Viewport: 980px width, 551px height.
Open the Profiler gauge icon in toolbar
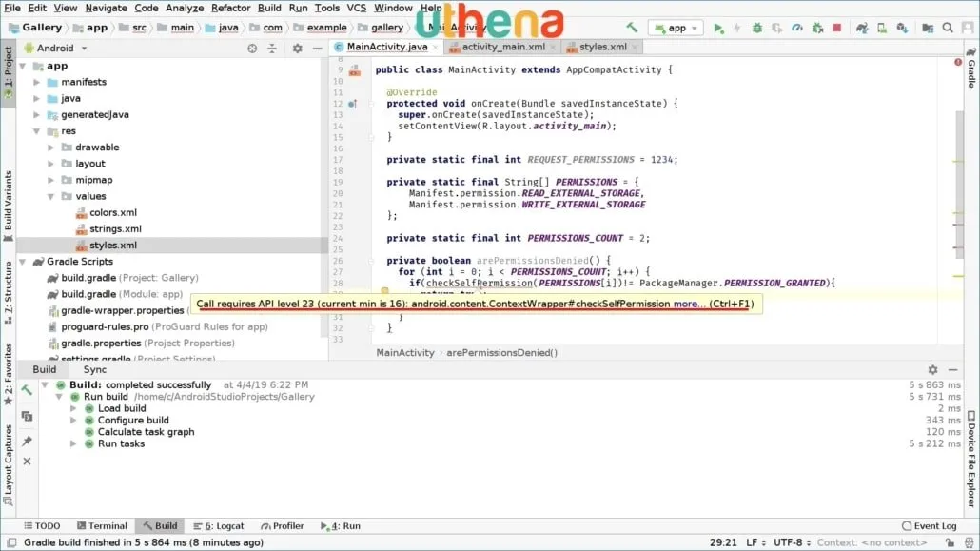point(797,29)
